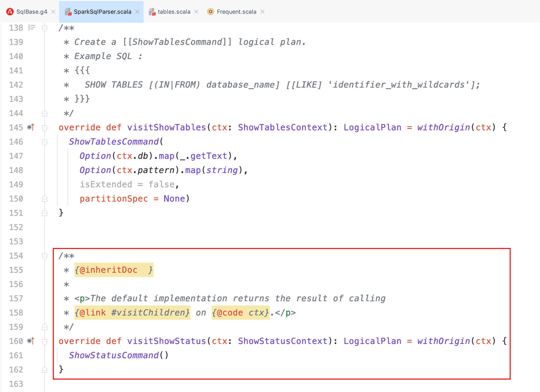Switch to the tables.scala tab
This screenshot has width=540, height=392.
coord(174,12)
